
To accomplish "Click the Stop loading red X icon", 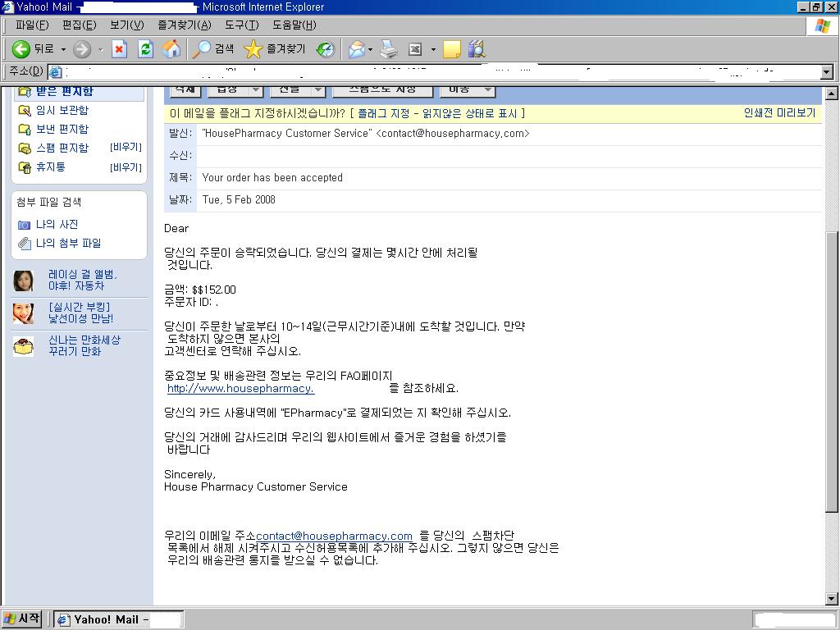I will pos(119,49).
